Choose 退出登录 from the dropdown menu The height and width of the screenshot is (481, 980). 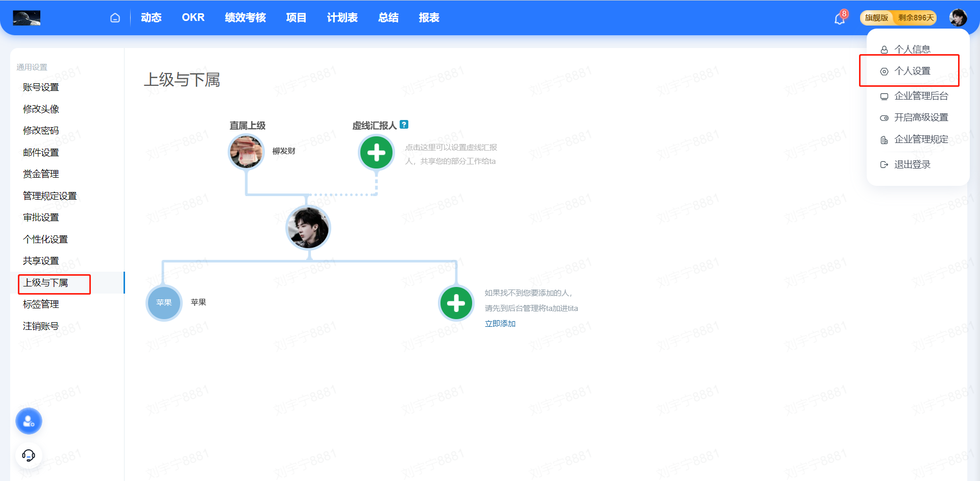tap(912, 164)
